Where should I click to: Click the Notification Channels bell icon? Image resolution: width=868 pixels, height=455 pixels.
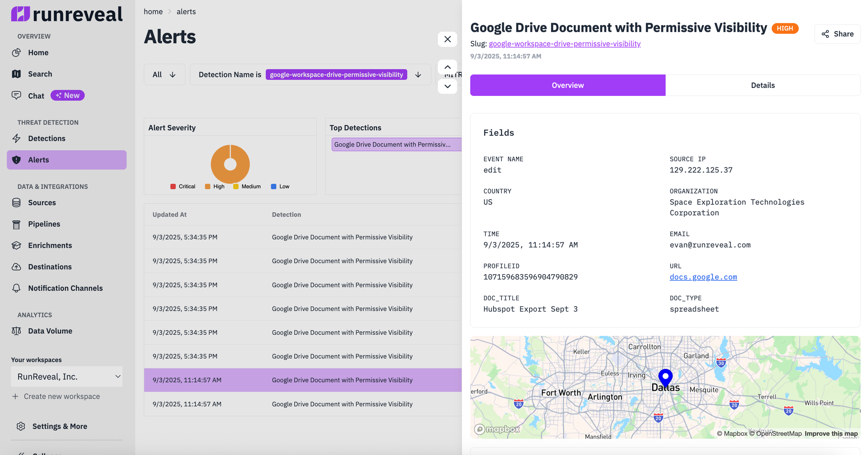(x=16, y=288)
